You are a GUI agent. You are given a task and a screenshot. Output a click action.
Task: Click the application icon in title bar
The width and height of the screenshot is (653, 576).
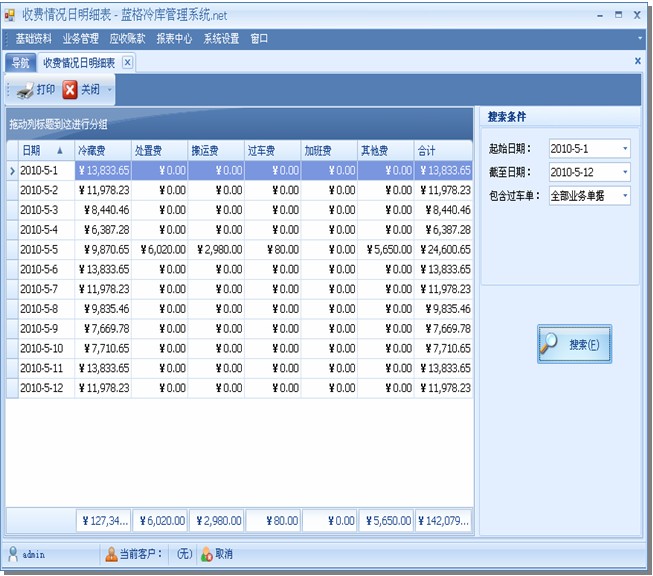[10, 15]
